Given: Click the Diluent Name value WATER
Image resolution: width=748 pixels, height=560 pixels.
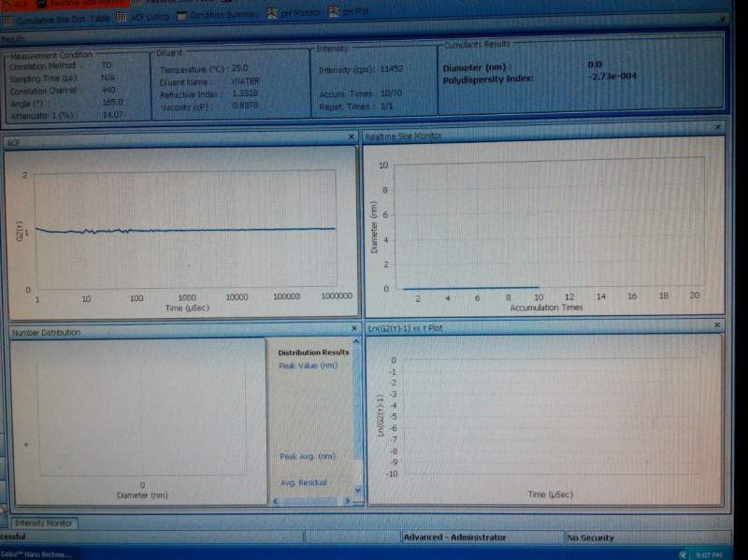Looking at the screenshot, I should 246,81.
